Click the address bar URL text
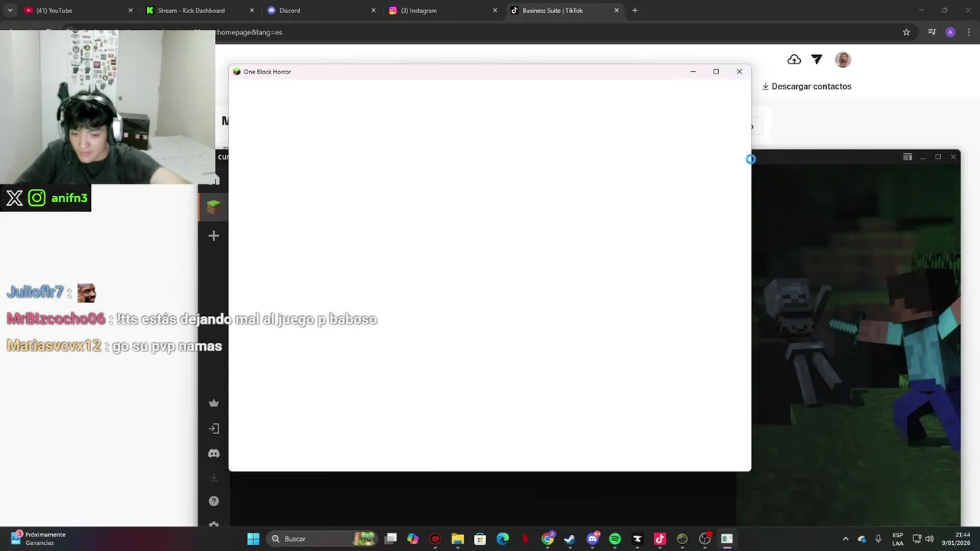 250,32
